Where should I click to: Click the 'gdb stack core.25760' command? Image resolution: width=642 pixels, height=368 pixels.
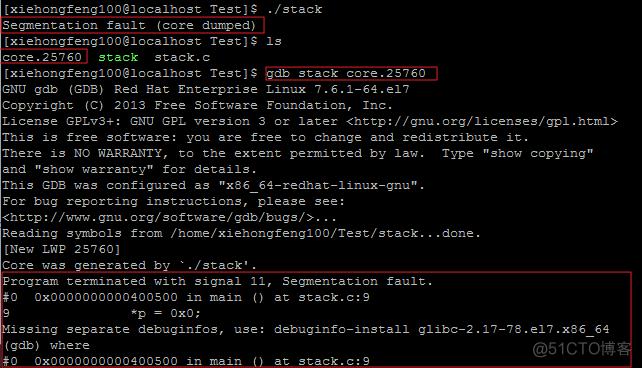(346, 73)
